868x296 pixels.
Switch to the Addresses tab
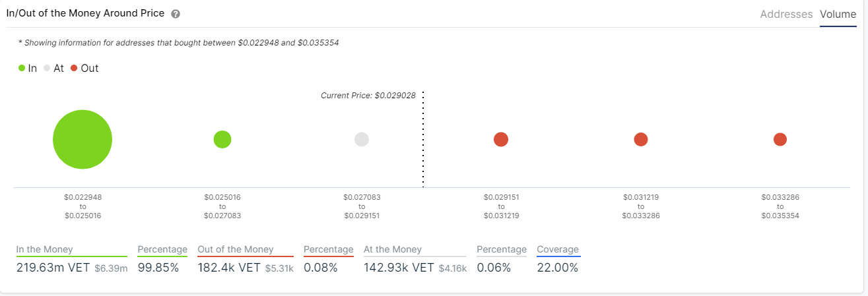click(786, 14)
